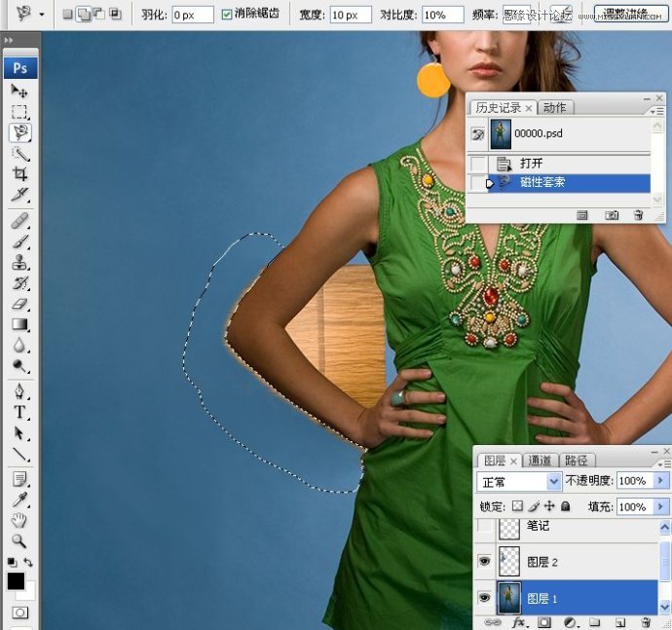Delete current history state with trash icon

(639, 215)
